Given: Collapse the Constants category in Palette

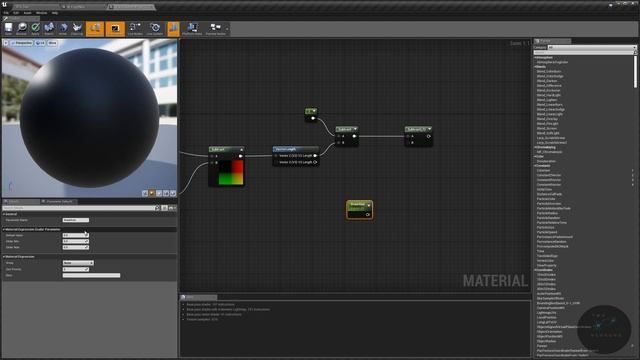Looking at the screenshot, I should pyautogui.click(x=535, y=166).
